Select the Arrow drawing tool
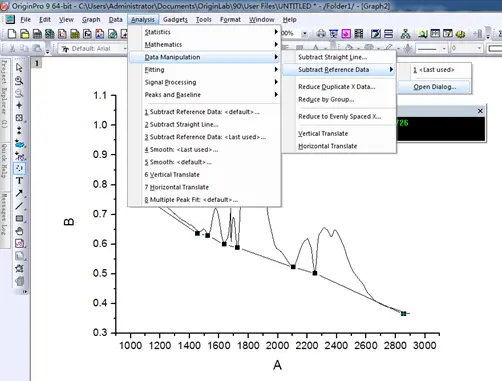This screenshot has height=381, width=502. pyautogui.click(x=19, y=193)
